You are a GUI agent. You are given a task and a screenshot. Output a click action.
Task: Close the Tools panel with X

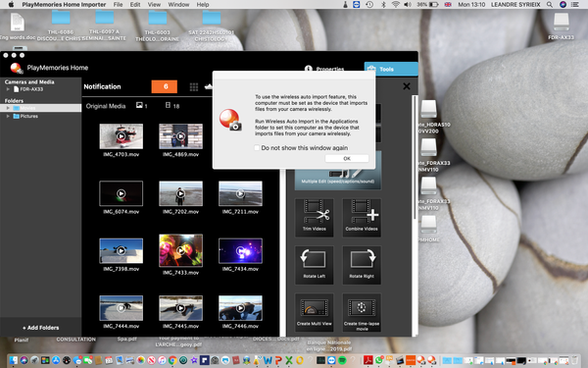click(x=407, y=86)
